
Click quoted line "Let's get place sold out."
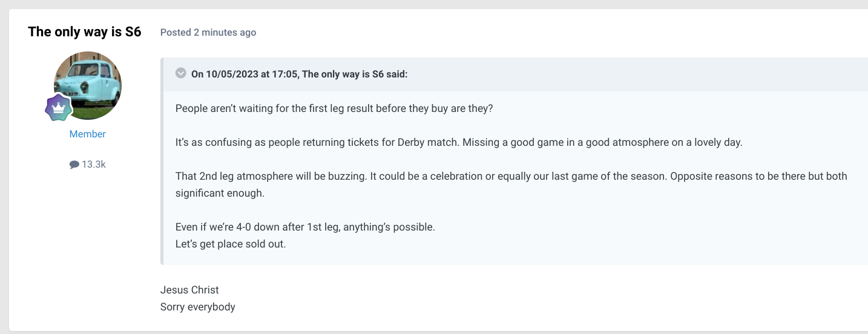point(231,244)
